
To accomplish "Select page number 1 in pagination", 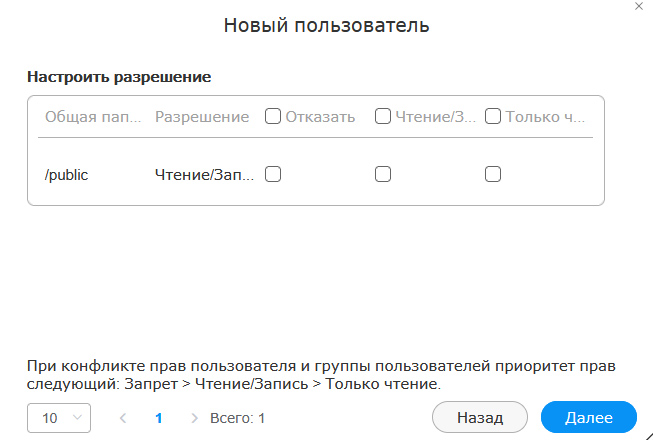I will (x=158, y=418).
